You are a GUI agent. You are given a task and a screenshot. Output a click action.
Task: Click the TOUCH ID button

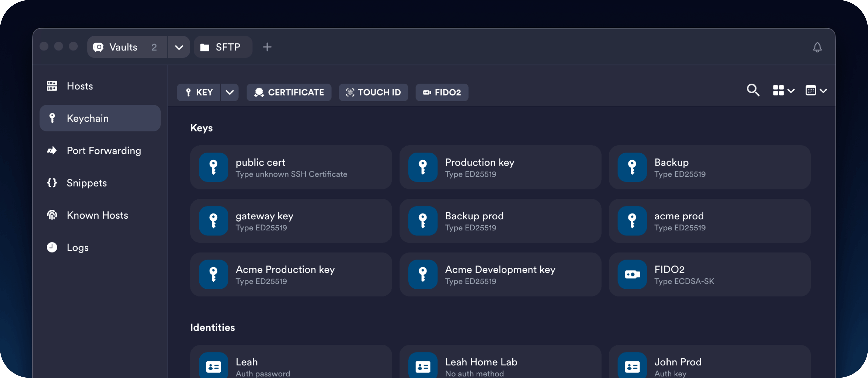[373, 92]
